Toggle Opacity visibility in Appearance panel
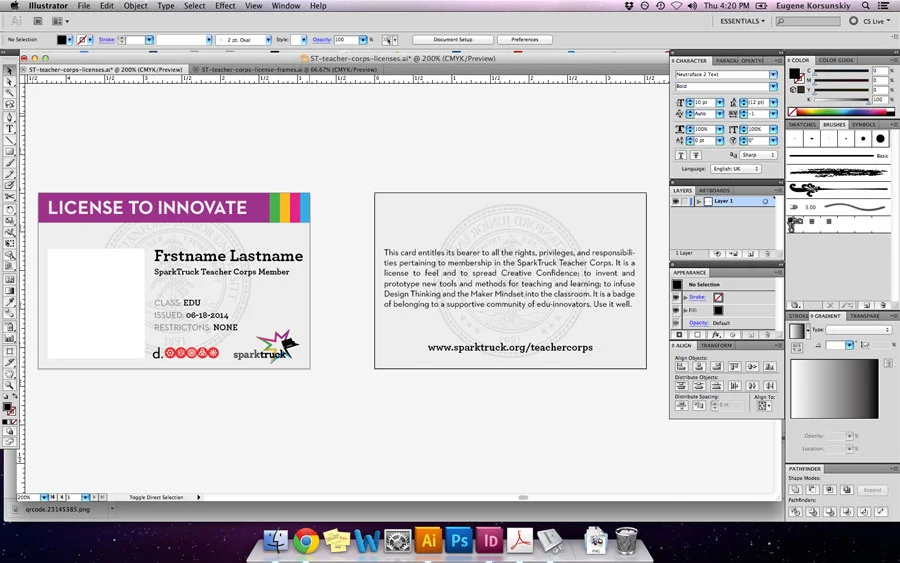 (x=676, y=323)
